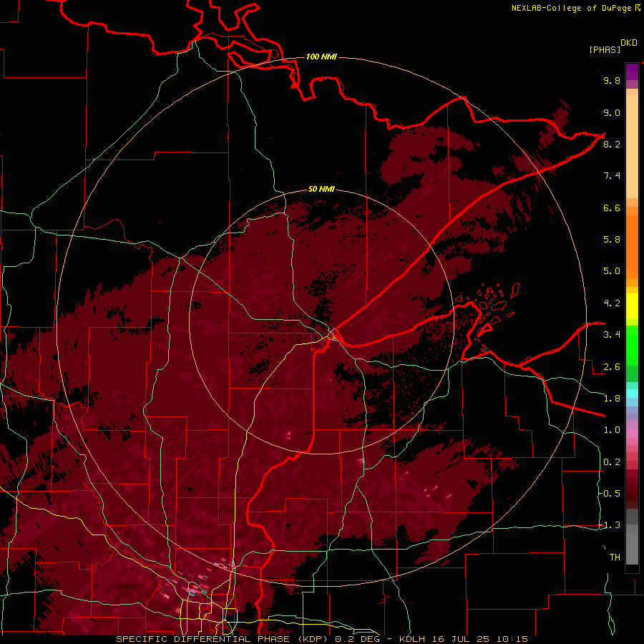Click the 16 JUL 25 10:15 timestamp
The image size is (644, 644).
click(479, 639)
